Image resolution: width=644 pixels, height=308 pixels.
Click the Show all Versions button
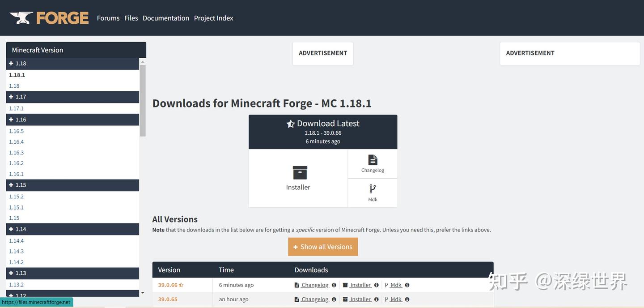(x=323, y=246)
